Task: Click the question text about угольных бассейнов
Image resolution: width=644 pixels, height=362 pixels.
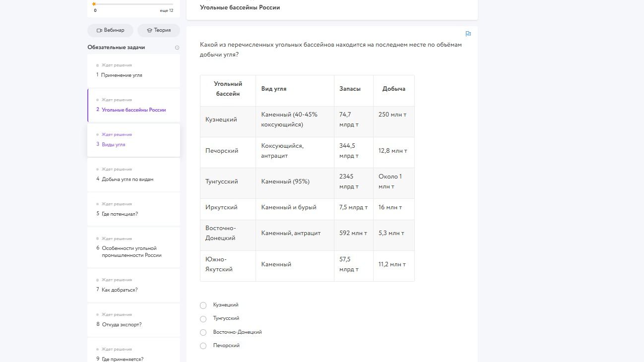Action: (x=331, y=50)
